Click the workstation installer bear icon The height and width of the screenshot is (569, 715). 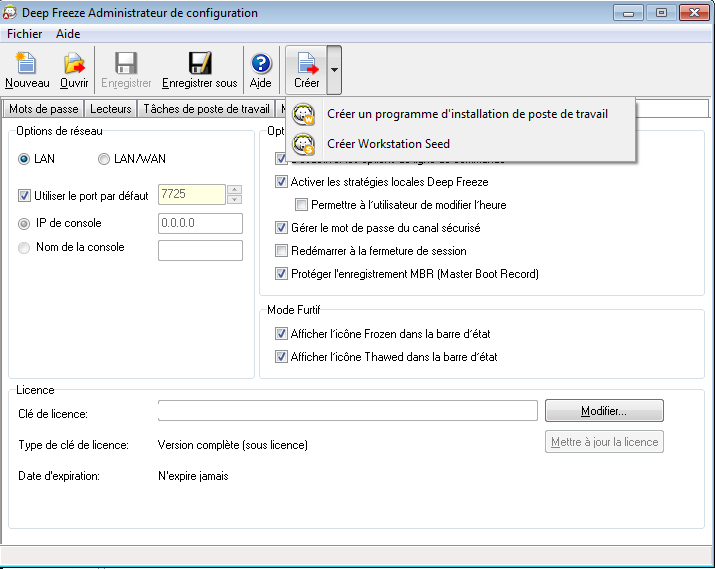304,114
